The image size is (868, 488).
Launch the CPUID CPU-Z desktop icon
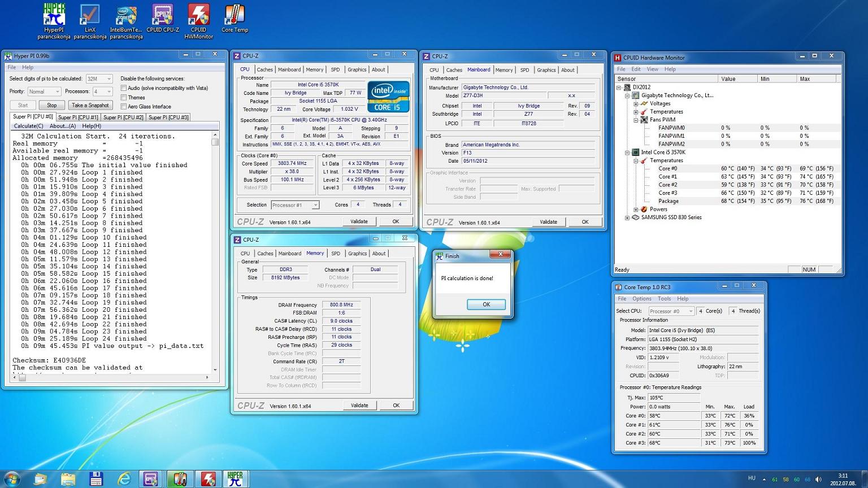click(163, 18)
